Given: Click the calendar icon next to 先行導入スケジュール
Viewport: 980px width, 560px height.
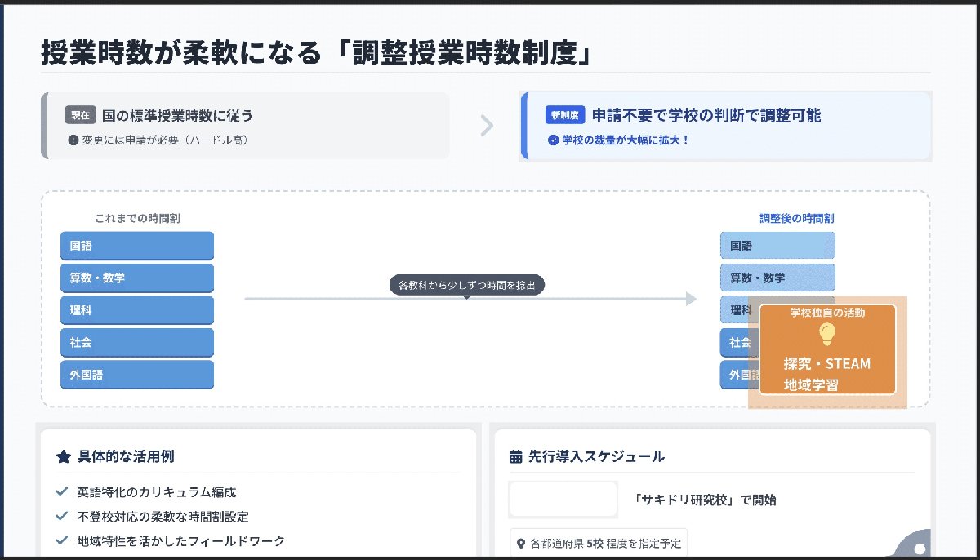Looking at the screenshot, I should click(x=515, y=456).
